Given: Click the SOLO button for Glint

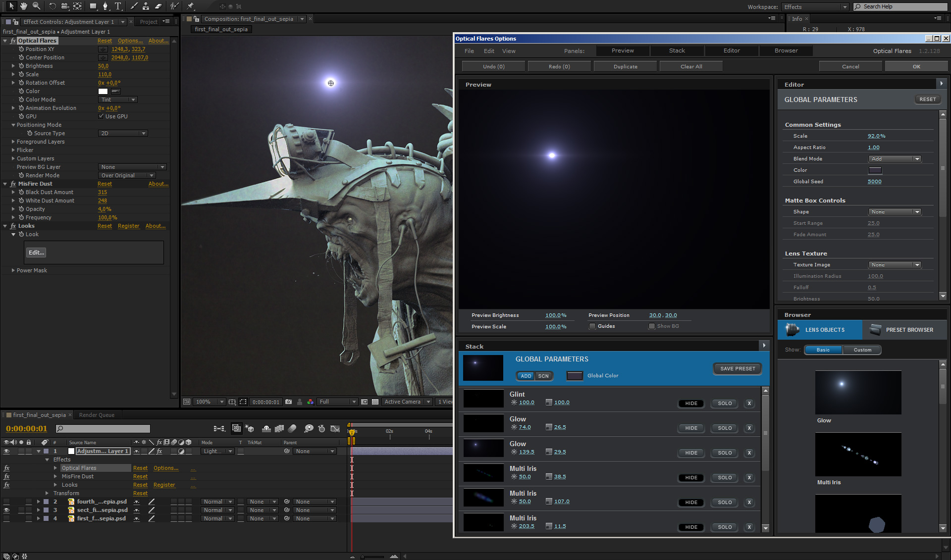Looking at the screenshot, I should 725,404.
